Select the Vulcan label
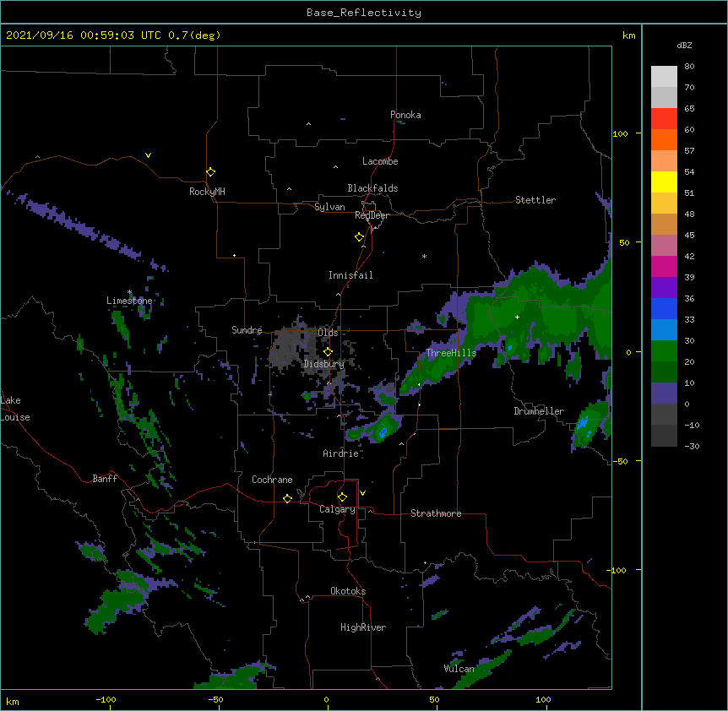Viewport: 728px width, 711px height. [x=459, y=669]
